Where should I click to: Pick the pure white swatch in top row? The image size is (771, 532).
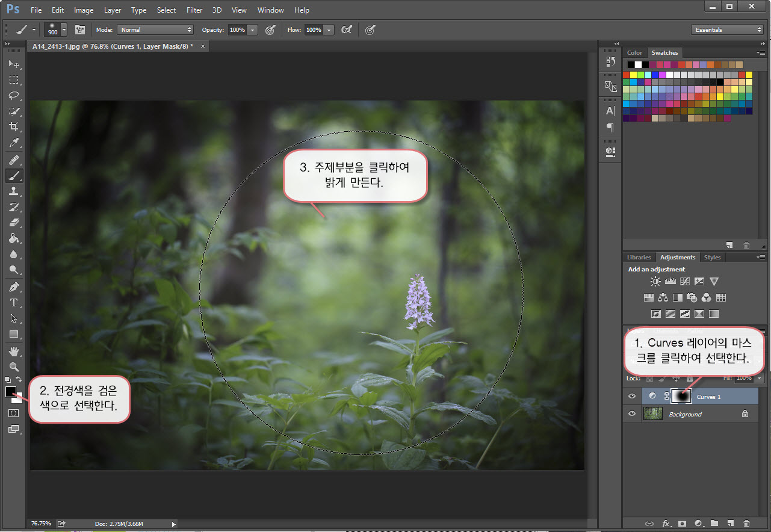pos(638,64)
